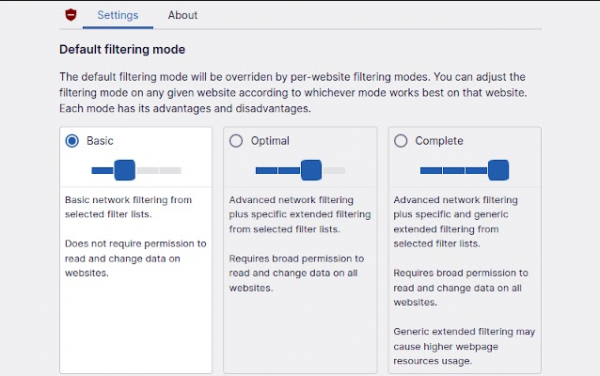Viewport: 600px width, 376px height.
Task: Switch to the Settings tab
Action: 117,15
